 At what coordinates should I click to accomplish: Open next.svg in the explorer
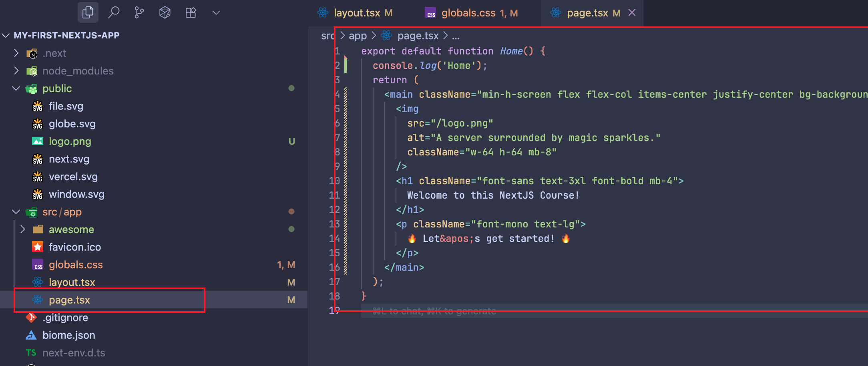69,159
